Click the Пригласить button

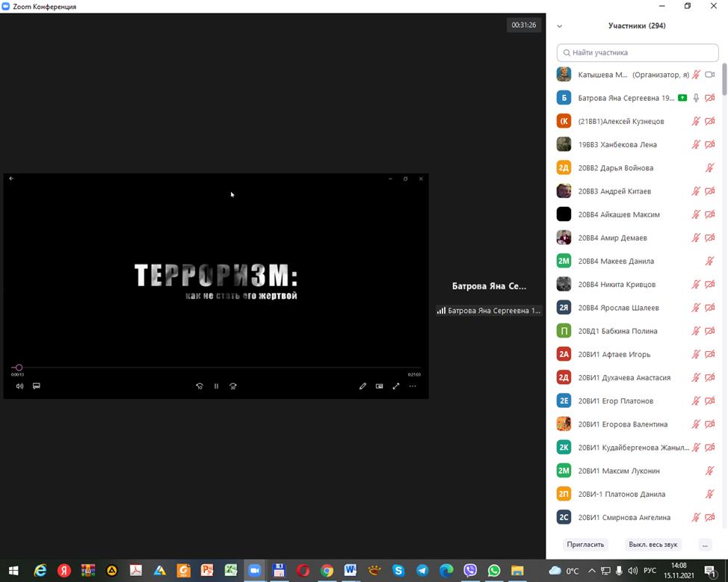(585, 545)
